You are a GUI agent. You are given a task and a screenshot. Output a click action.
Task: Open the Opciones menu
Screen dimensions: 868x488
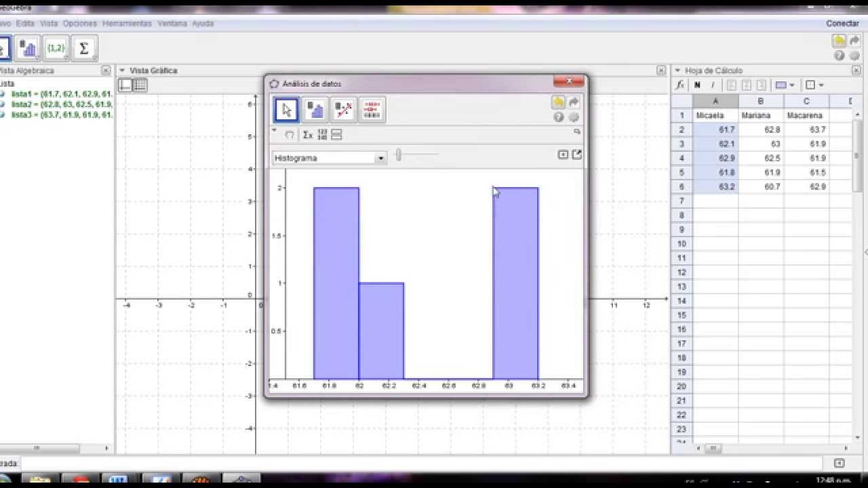[80, 23]
